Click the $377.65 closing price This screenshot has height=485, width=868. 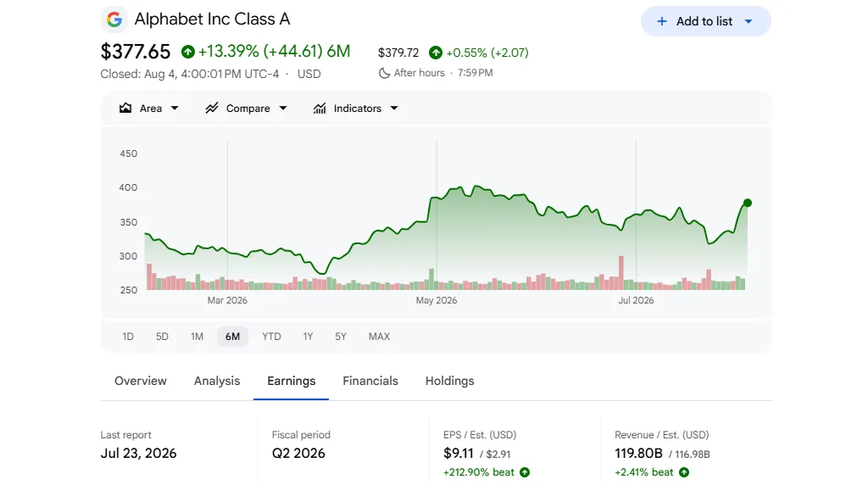(x=136, y=52)
